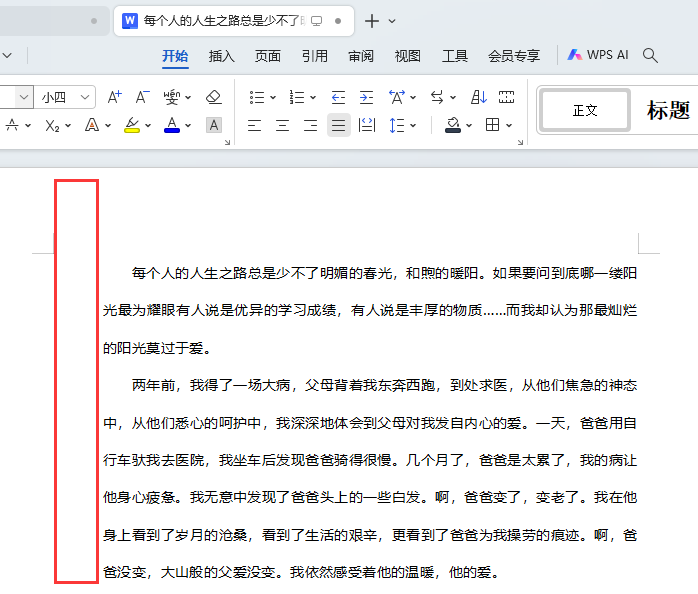Toggle show paragraph marks icon
The height and width of the screenshot is (594, 698).
coord(506,97)
